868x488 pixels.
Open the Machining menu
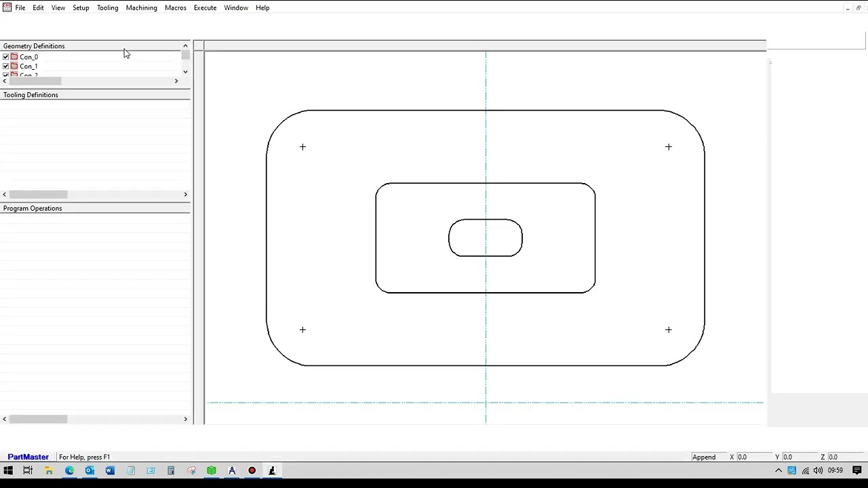(141, 7)
